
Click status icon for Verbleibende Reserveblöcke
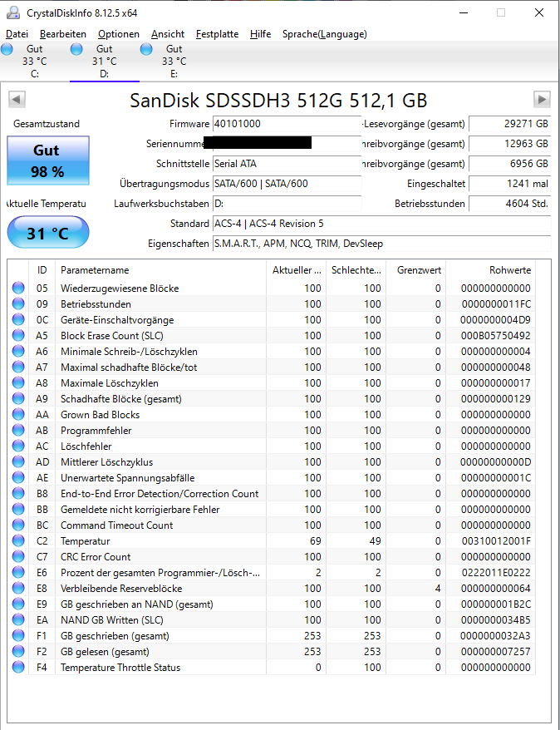pyautogui.click(x=18, y=589)
